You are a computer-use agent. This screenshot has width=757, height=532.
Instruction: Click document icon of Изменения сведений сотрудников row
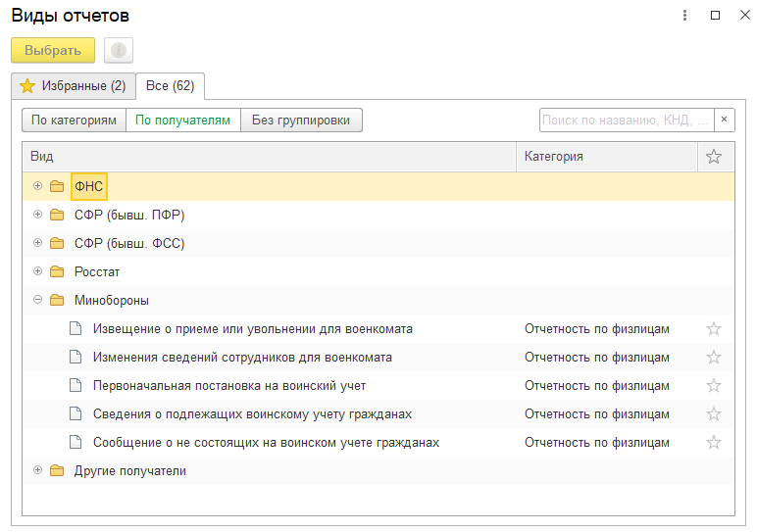[x=76, y=357]
